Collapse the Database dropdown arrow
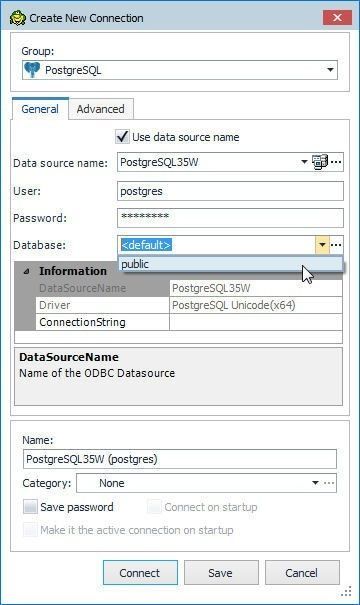 pyautogui.click(x=322, y=245)
